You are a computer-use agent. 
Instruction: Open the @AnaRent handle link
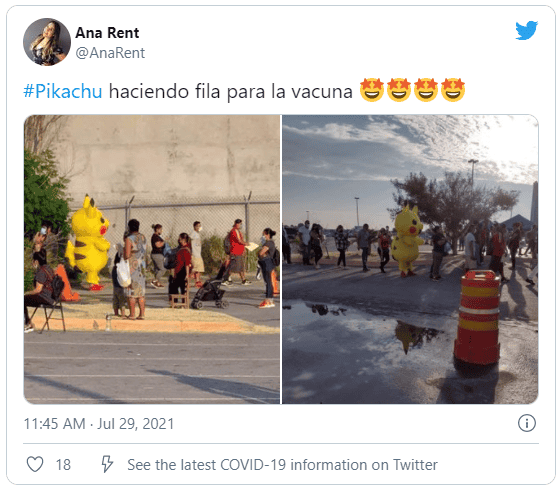point(110,53)
